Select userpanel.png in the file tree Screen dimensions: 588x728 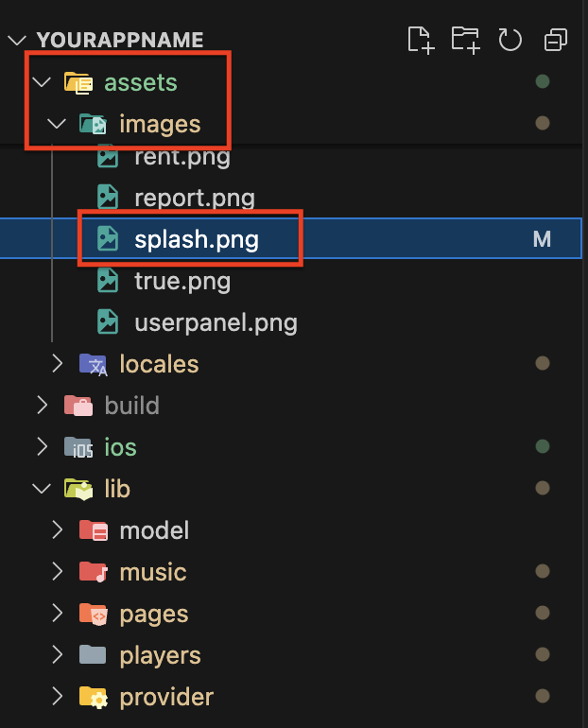click(215, 322)
